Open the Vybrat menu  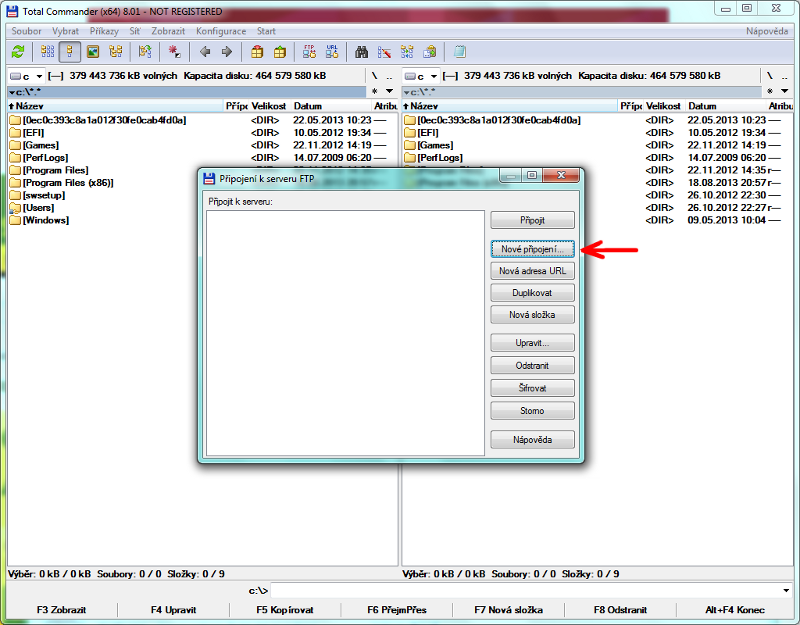point(65,31)
